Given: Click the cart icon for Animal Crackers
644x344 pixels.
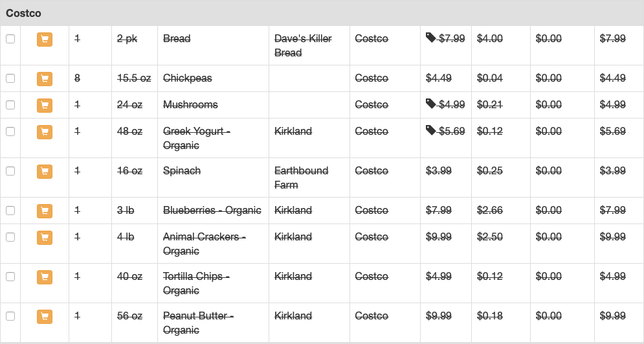Looking at the screenshot, I should point(45,238).
